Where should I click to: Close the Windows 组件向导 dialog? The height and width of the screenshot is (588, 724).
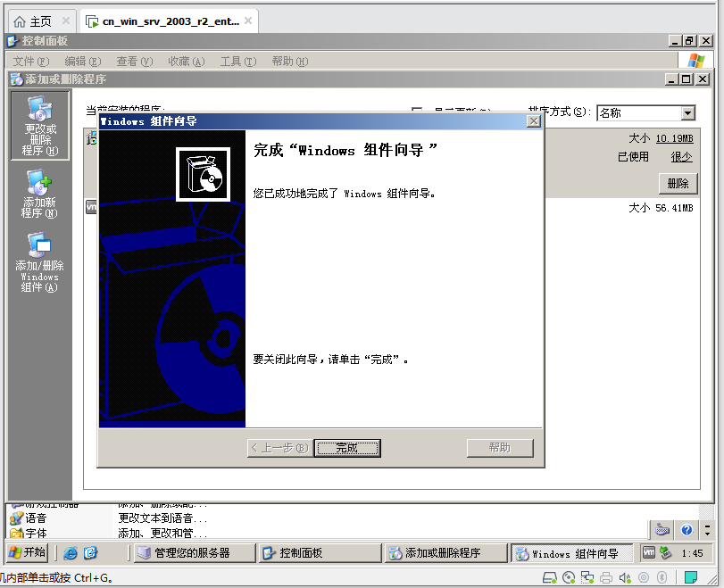pos(533,121)
